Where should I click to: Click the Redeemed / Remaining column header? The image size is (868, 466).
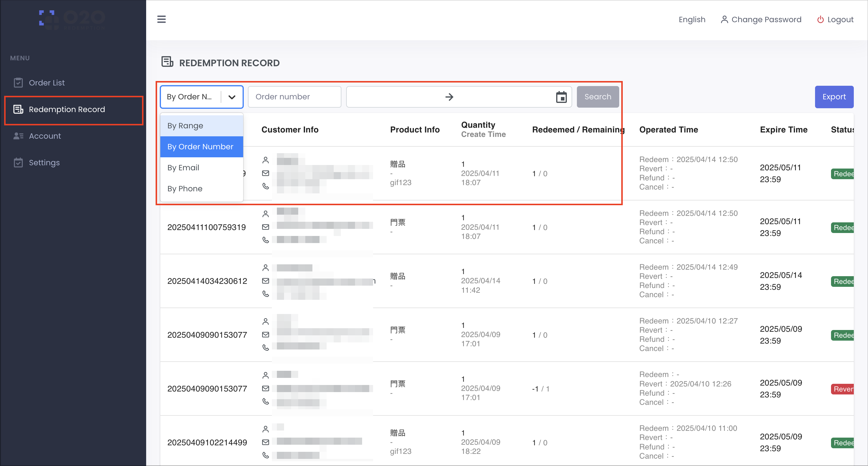click(578, 130)
